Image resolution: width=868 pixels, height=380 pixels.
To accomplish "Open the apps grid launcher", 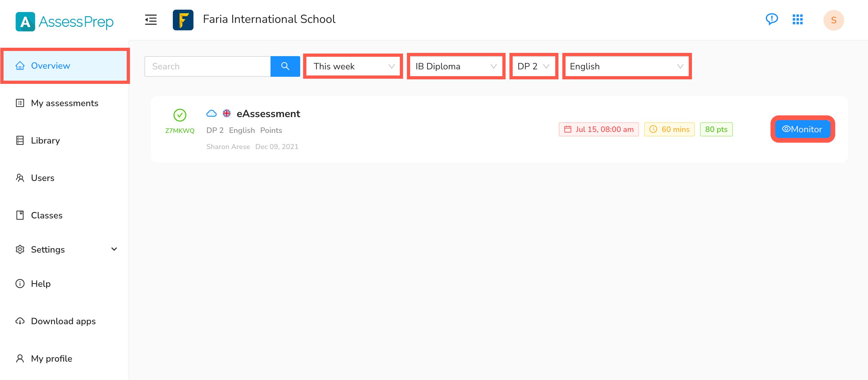I will (x=797, y=20).
